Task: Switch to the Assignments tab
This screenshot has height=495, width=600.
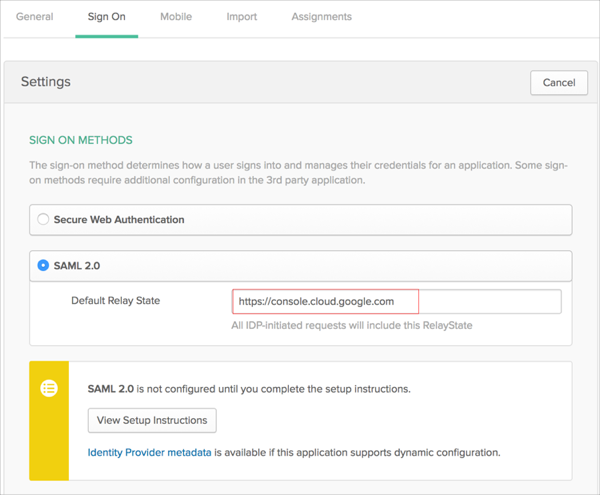Action: 321,17
